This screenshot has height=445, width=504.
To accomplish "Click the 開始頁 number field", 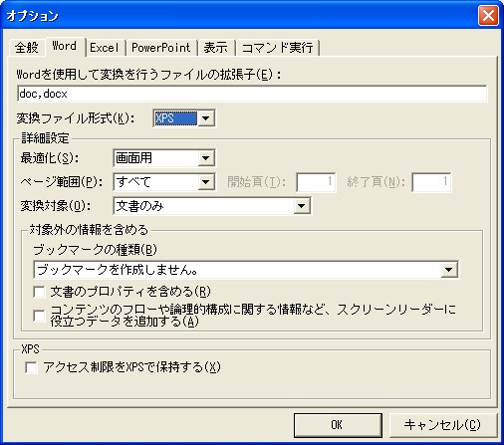I will (316, 182).
